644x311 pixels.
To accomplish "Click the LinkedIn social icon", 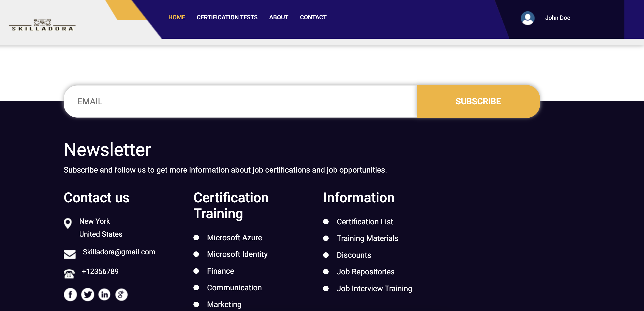I will [104, 294].
